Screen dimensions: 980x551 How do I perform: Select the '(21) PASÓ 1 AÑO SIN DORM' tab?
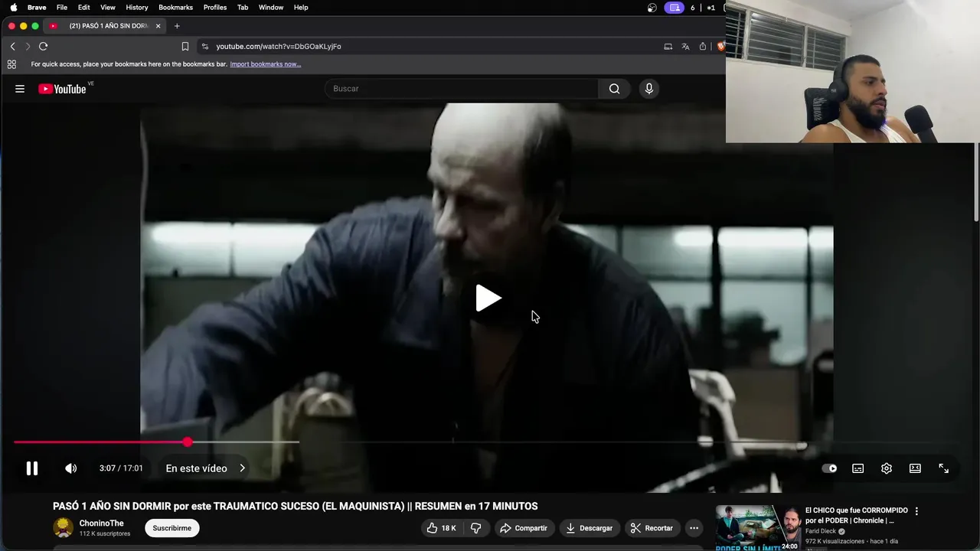(x=106, y=26)
